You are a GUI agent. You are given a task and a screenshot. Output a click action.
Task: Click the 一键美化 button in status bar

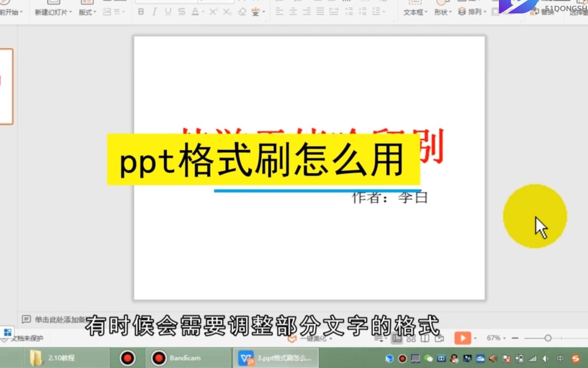tap(310, 338)
